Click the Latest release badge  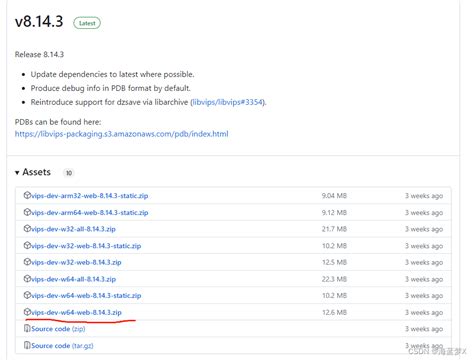87,23
